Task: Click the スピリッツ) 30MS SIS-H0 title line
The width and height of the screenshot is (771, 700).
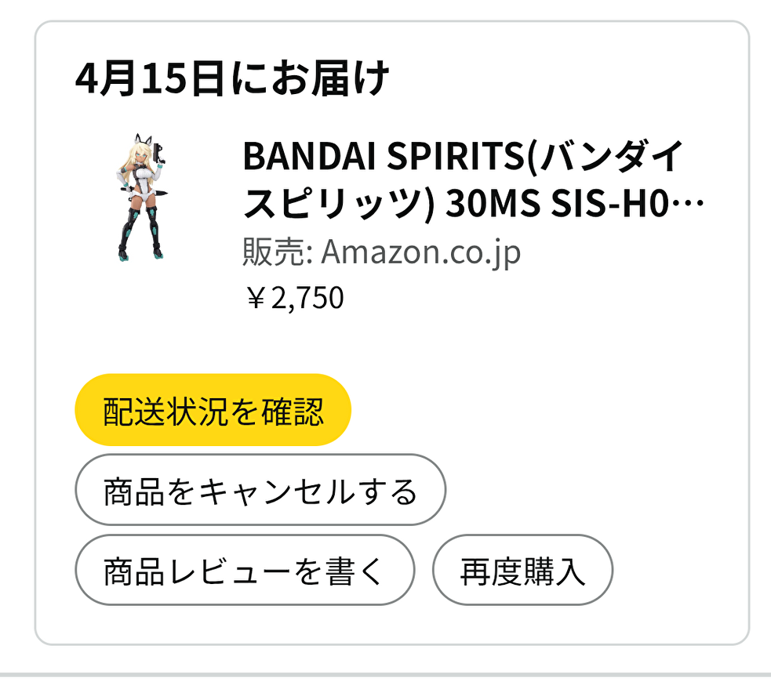Action: 463,205
